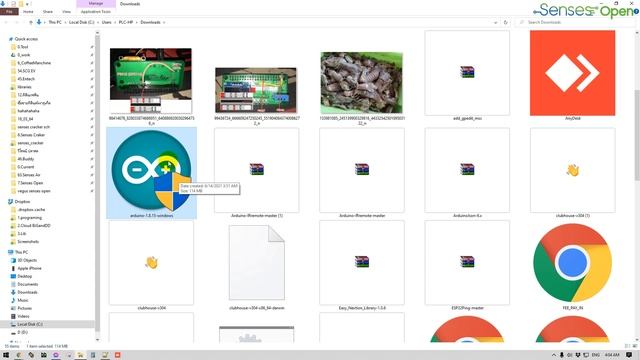Open drive D: in navigation pane
640x360 pixels.
(x=22, y=333)
